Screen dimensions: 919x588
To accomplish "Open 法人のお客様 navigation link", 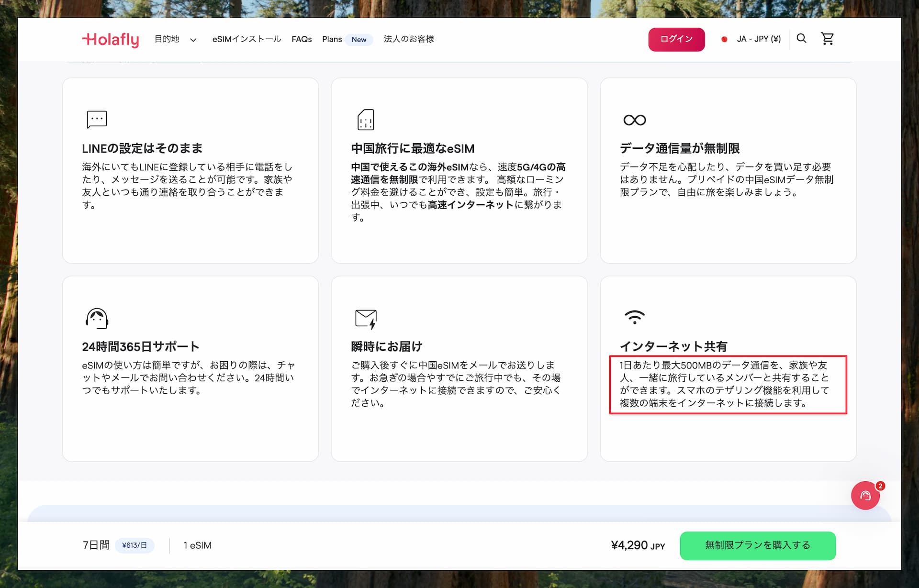I will [x=409, y=39].
